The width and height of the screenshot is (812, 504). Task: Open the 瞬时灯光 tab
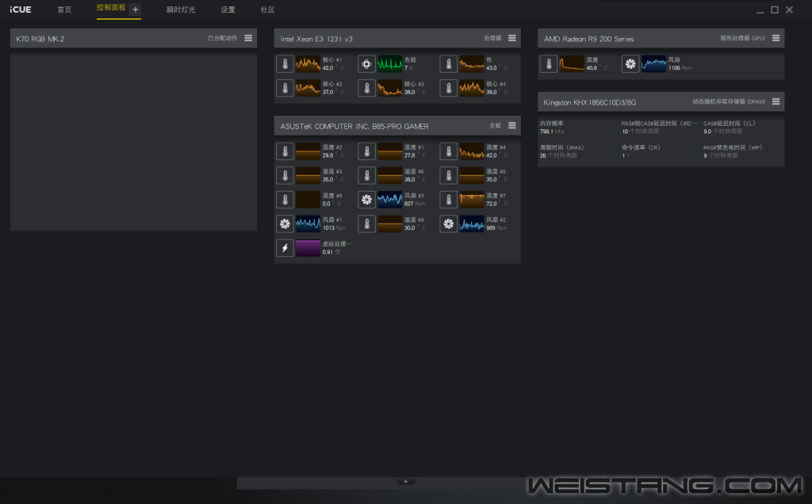[182, 10]
